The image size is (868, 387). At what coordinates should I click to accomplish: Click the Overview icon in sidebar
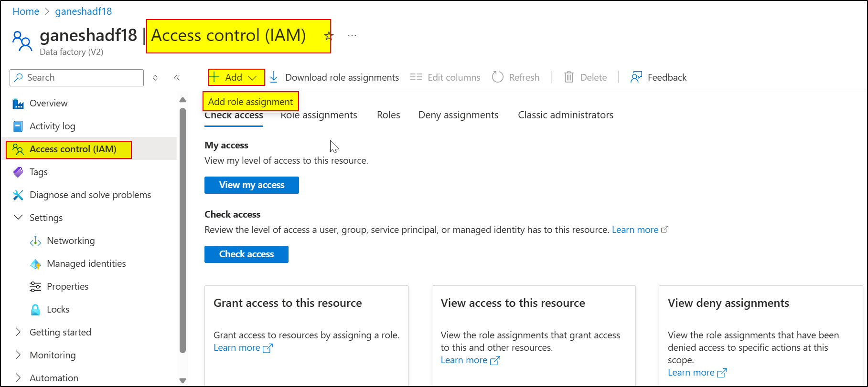(18, 104)
